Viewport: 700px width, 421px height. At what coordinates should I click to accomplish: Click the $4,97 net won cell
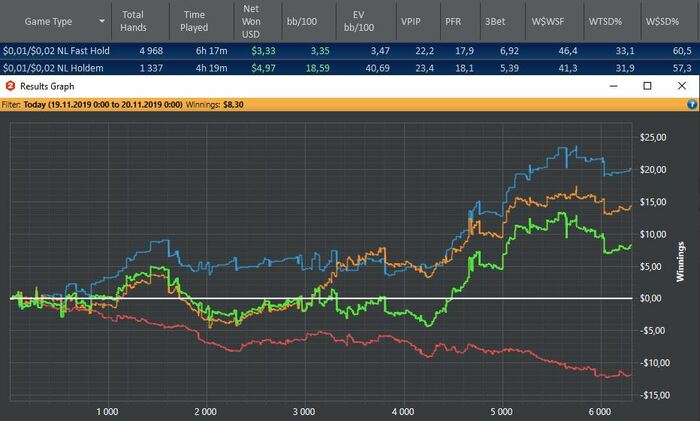click(263, 68)
